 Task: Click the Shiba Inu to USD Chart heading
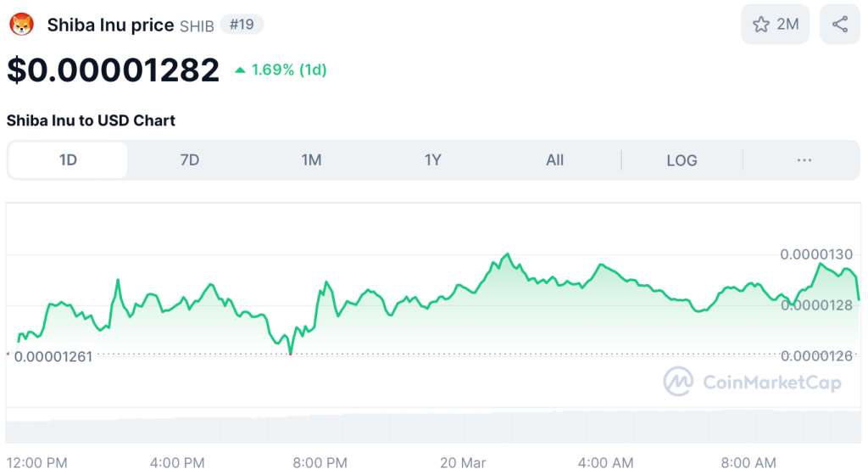point(91,120)
